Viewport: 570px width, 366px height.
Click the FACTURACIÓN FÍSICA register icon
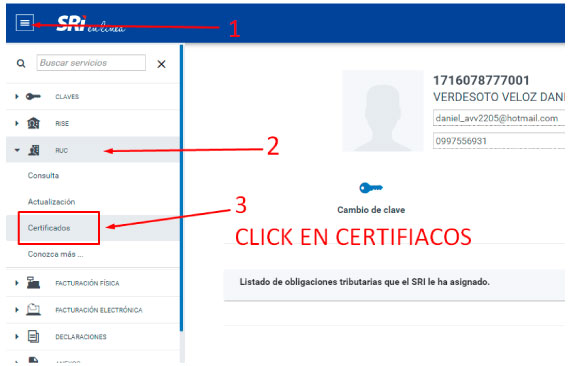coord(33,282)
